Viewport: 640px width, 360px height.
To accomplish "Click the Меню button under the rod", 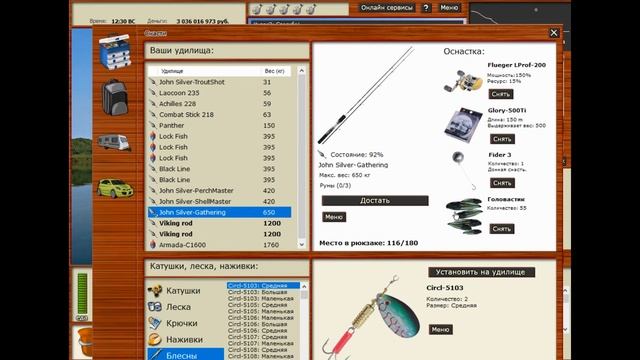I will tap(334, 217).
